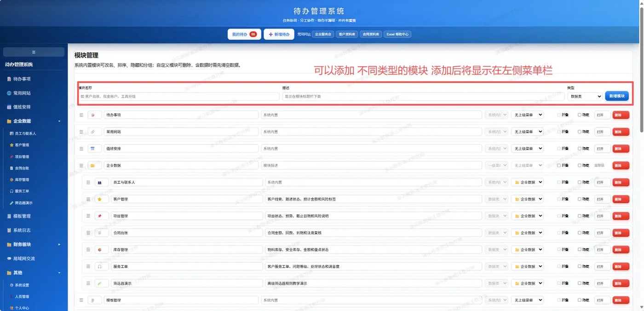Open the 企业服务台 quick link
The height and width of the screenshot is (311, 644).
tap(323, 35)
